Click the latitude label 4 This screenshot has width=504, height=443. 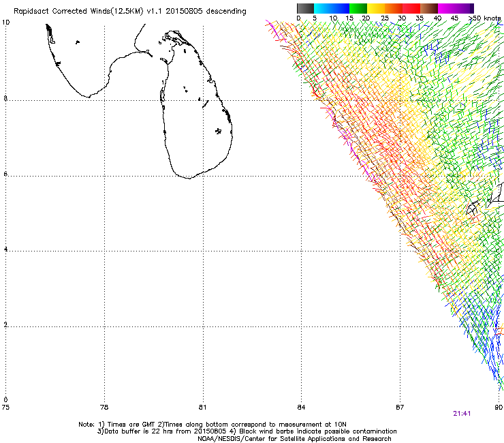5,249
